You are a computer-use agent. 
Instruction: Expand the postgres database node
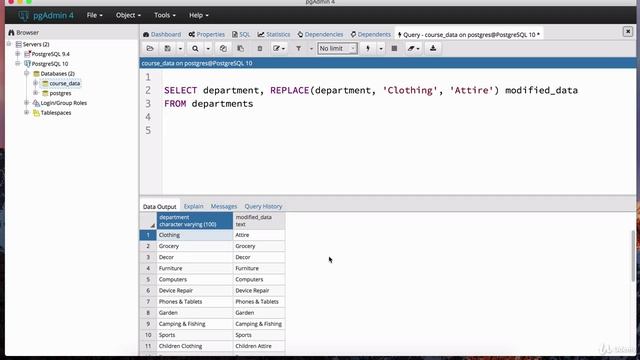[36, 93]
